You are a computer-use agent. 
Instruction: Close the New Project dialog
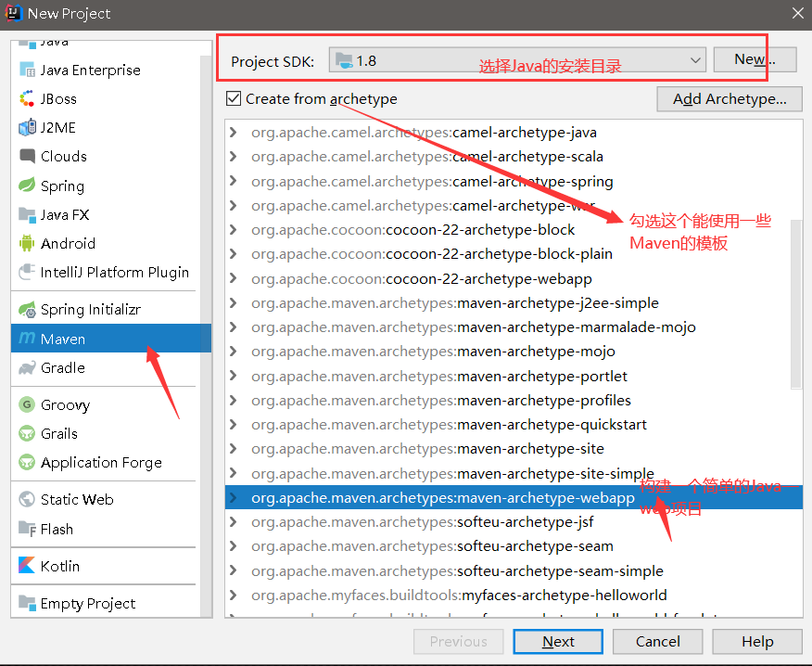[797, 13]
